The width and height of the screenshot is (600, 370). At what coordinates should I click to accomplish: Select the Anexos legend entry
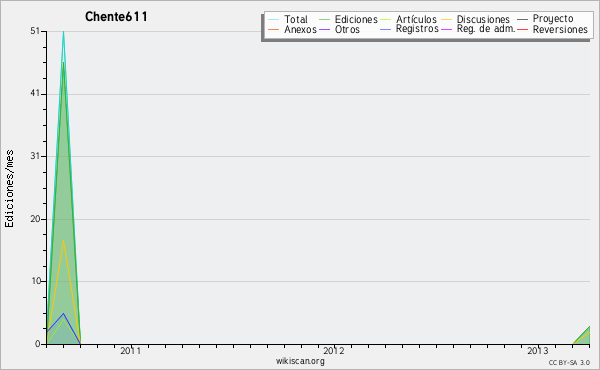[x=292, y=29]
